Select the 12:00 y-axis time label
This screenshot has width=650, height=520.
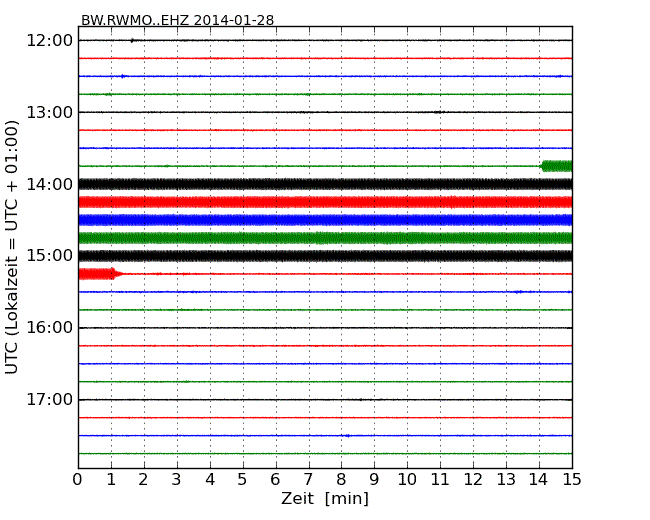point(50,41)
